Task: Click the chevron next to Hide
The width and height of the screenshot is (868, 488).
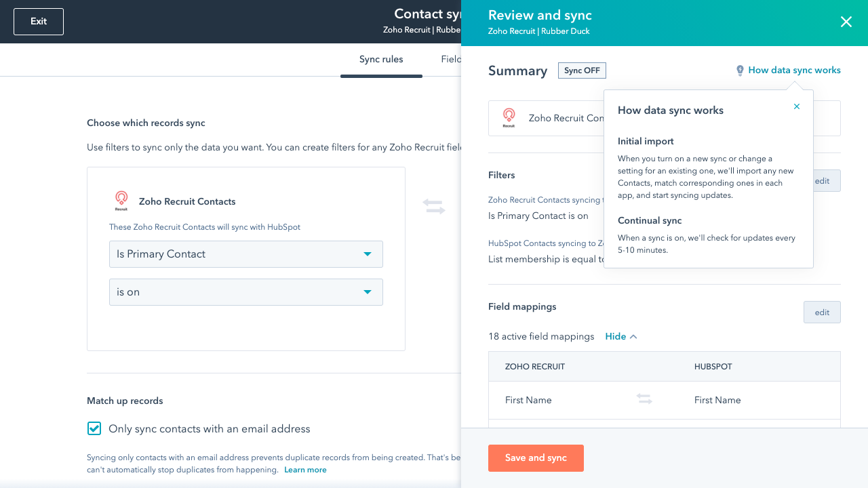Action: (x=633, y=337)
